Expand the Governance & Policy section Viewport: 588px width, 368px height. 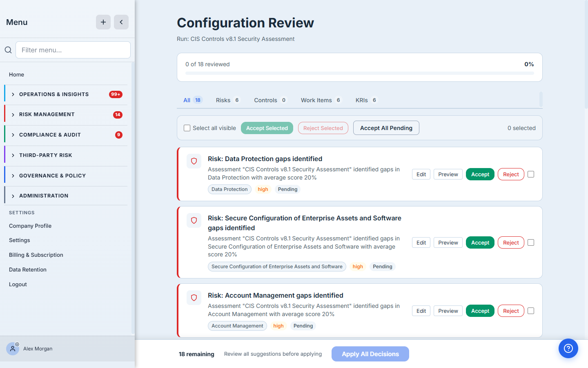point(66,176)
